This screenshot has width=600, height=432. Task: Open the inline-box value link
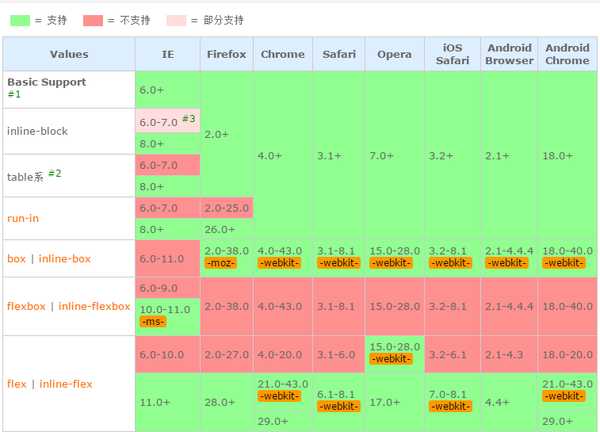coord(65,259)
